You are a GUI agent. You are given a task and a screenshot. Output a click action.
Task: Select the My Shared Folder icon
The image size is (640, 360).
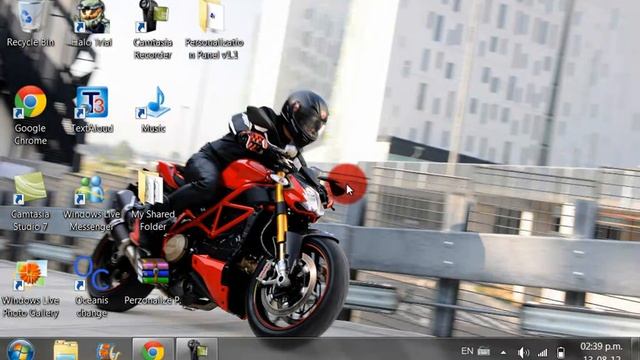pos(153,201)
